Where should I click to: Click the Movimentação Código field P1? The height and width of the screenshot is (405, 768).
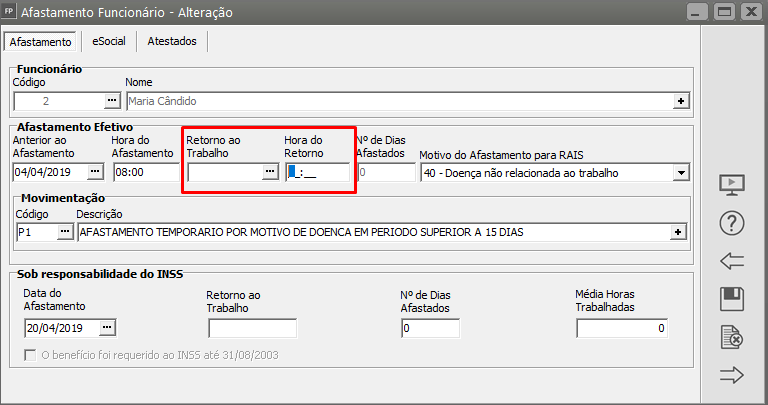[x=37, y=232]
